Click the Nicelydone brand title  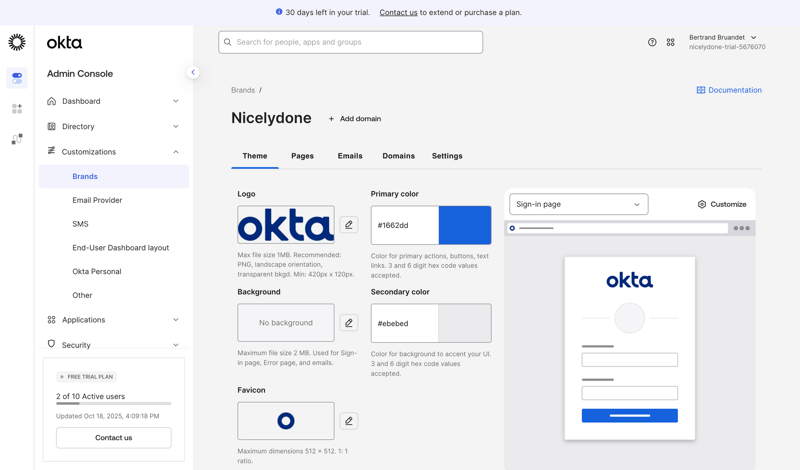(271, 118)
